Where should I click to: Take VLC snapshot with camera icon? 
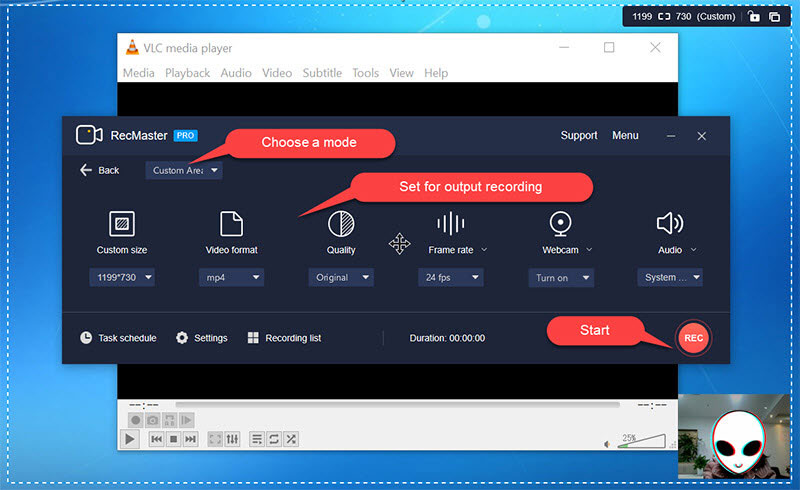[153, 420]
